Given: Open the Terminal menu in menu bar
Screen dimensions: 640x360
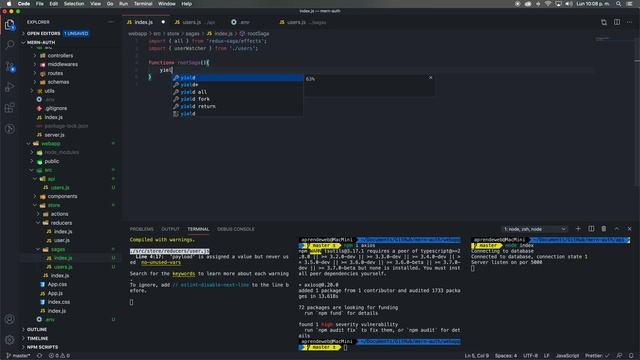Looking at the screenshot, I should pyautogui.click(x=143, y=4).
